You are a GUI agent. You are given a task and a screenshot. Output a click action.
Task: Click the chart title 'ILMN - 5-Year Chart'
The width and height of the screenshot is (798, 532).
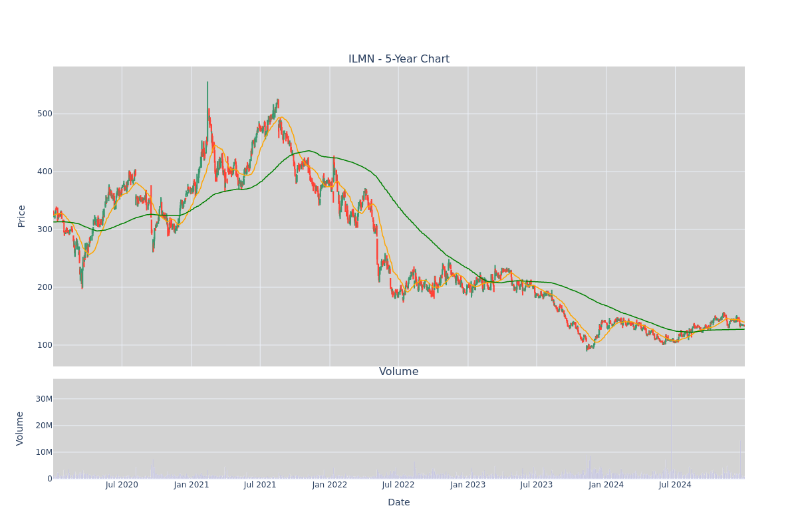pos(399,59)
